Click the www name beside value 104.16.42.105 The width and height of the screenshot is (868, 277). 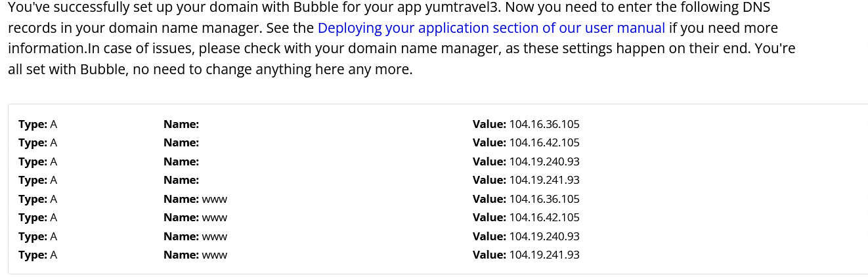pyautogui.click(x=214, y=217)
